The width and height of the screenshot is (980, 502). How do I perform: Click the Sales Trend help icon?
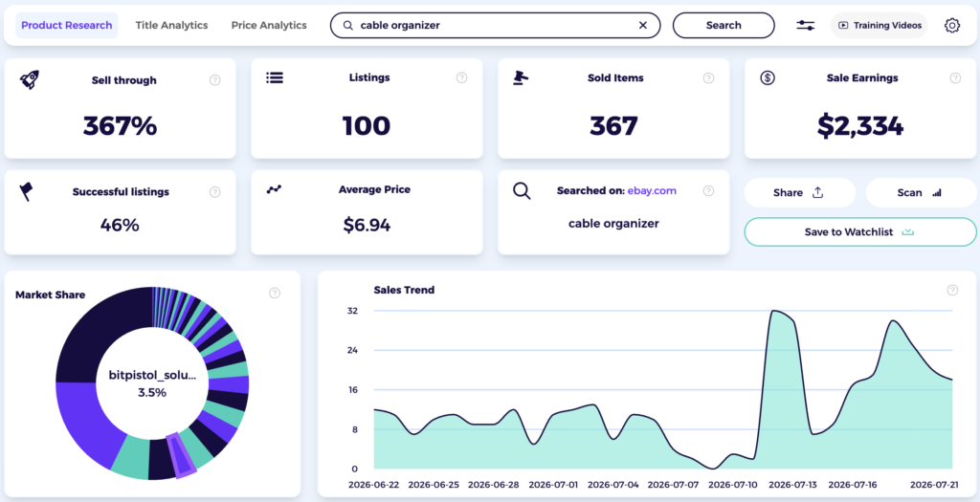pos(952,290)
